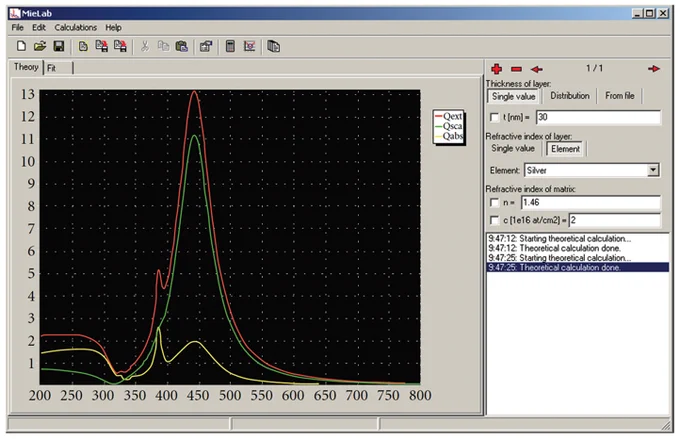The image size is (680, 439).
Task: Click the fit graph icon in toolbar
Action: pyautogui.click(x=249, y=46)
